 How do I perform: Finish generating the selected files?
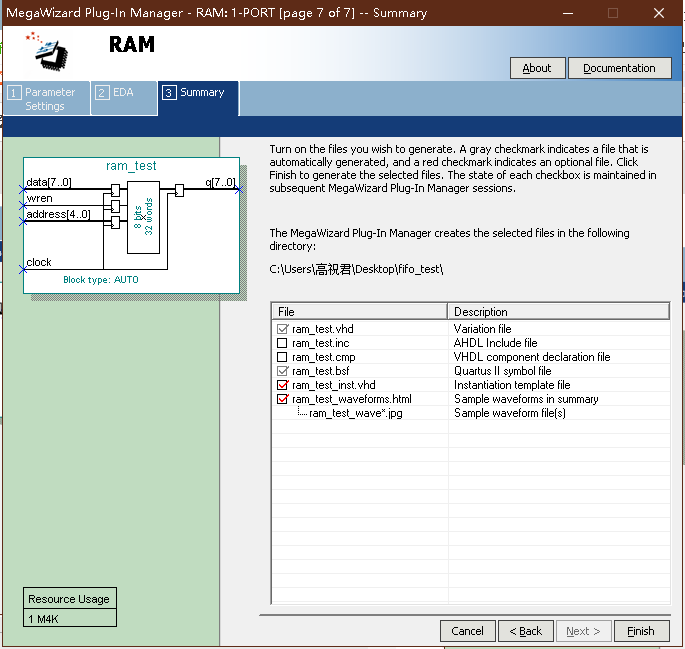(x=641, y=631)
